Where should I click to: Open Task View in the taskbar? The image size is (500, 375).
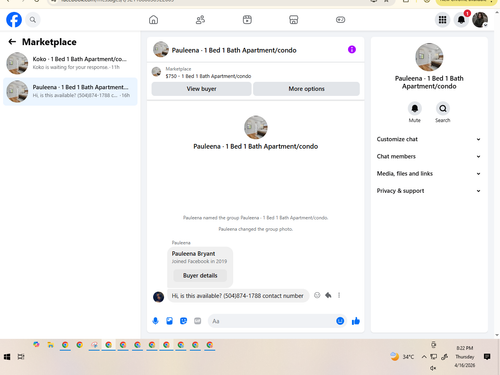(x=21, y=357)
